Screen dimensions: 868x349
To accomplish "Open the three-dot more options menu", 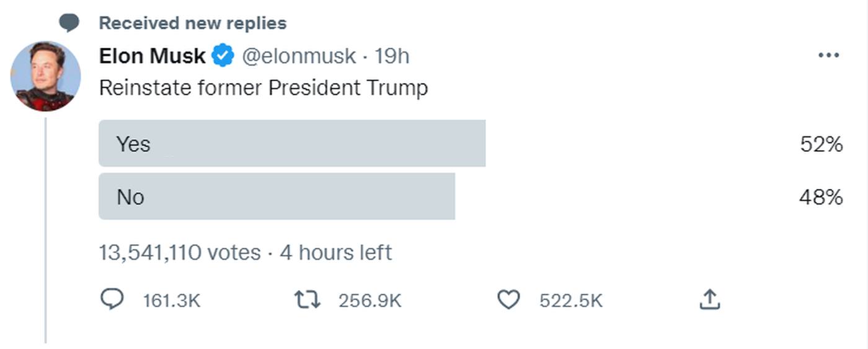I will 828,56.
